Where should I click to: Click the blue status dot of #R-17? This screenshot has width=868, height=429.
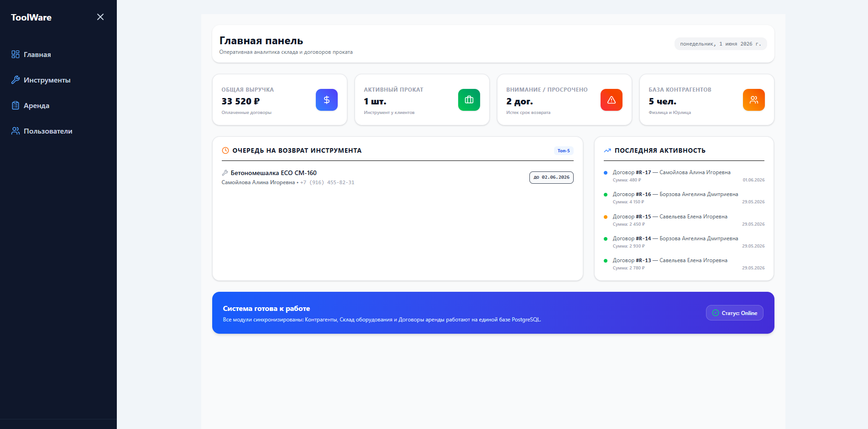(x=606, y=173)
